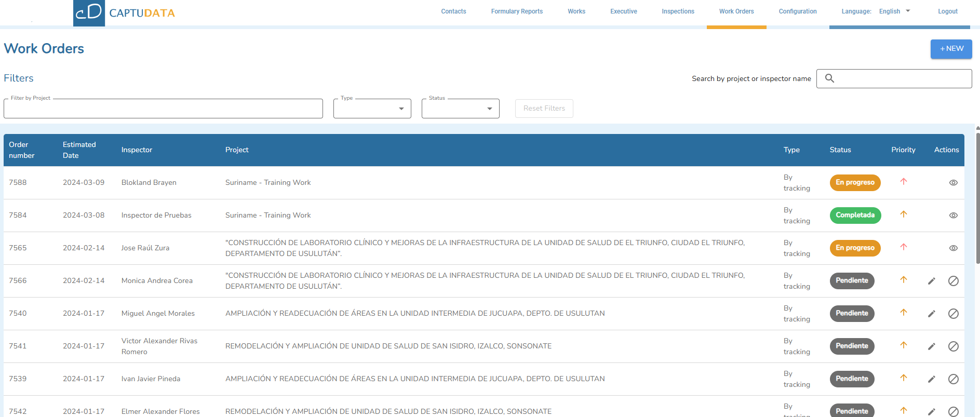Open the Status filter dropdown
This screenshot has width=980, height=417.
pyautogui.click(x=460, y=109)
